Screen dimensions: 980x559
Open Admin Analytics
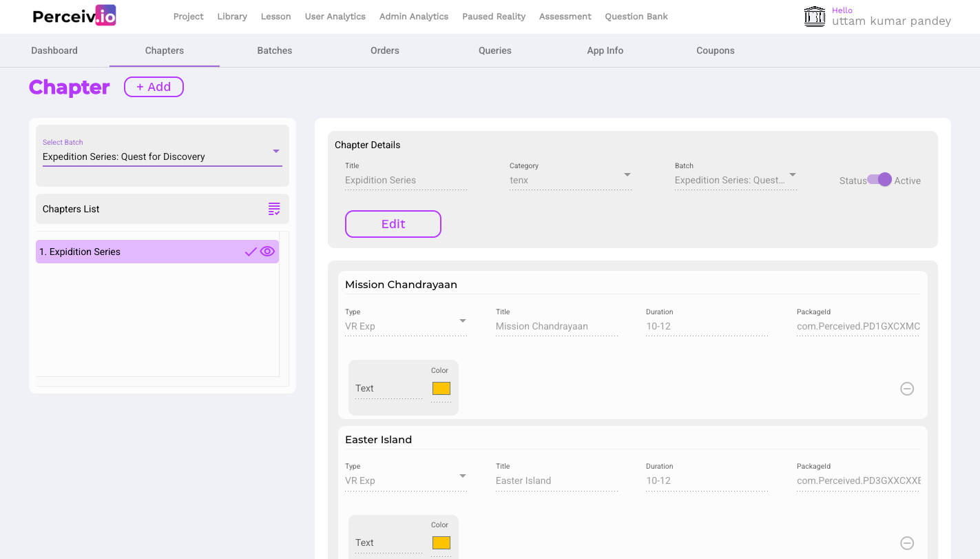[x=414, y=17]
